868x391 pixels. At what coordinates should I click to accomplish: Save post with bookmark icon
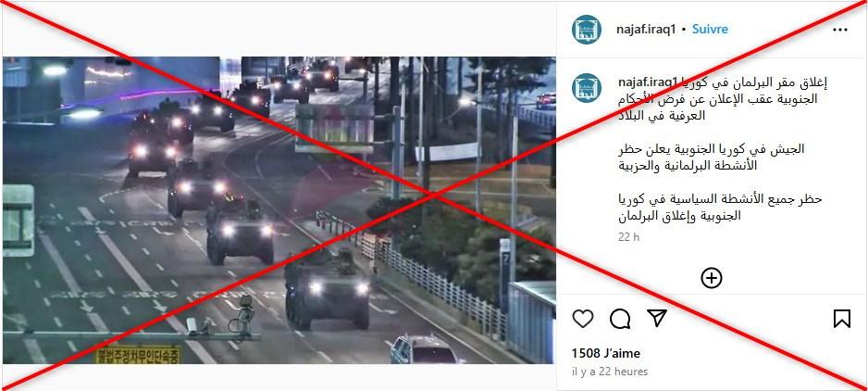click(x=841, y=319)
